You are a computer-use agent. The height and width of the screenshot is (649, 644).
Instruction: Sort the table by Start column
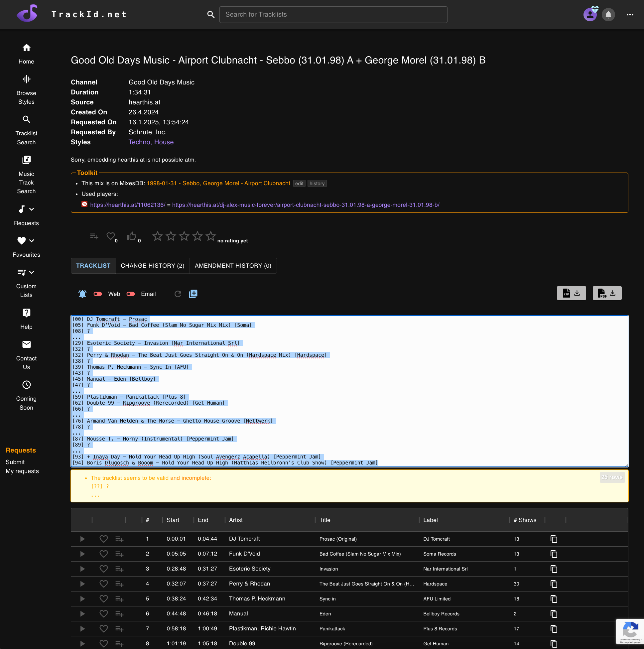[173, 520]
